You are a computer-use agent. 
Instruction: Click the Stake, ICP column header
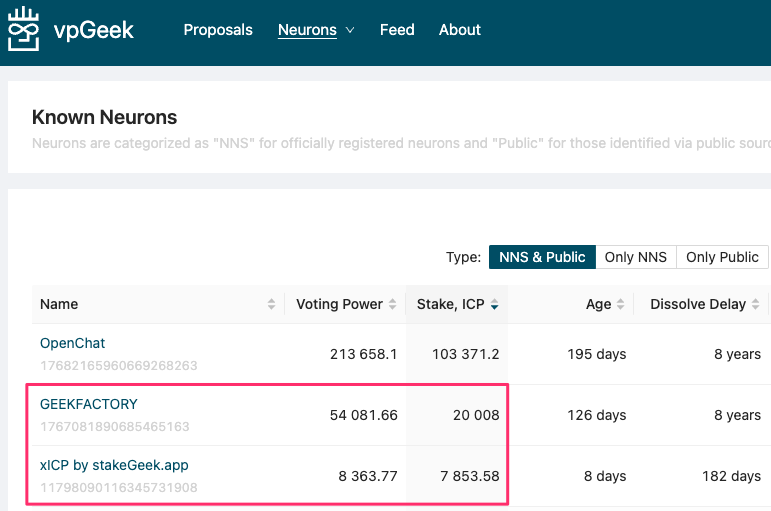(x=457, y=304)
